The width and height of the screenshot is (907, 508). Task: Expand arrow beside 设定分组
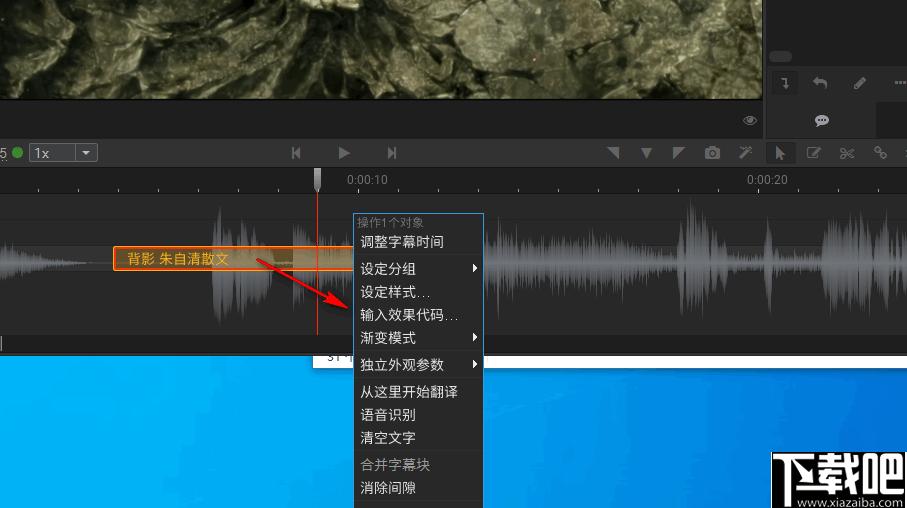coord(474,268)
